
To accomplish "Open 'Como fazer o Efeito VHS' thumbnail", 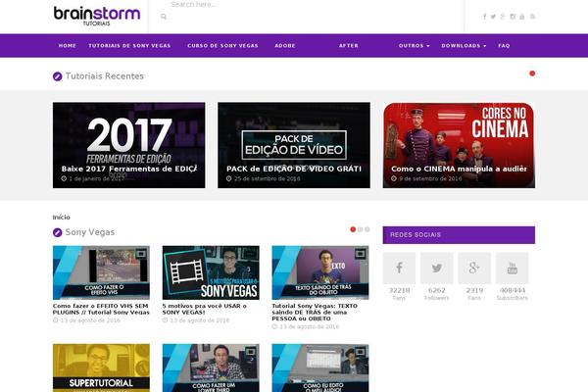I will pos(101,272).
